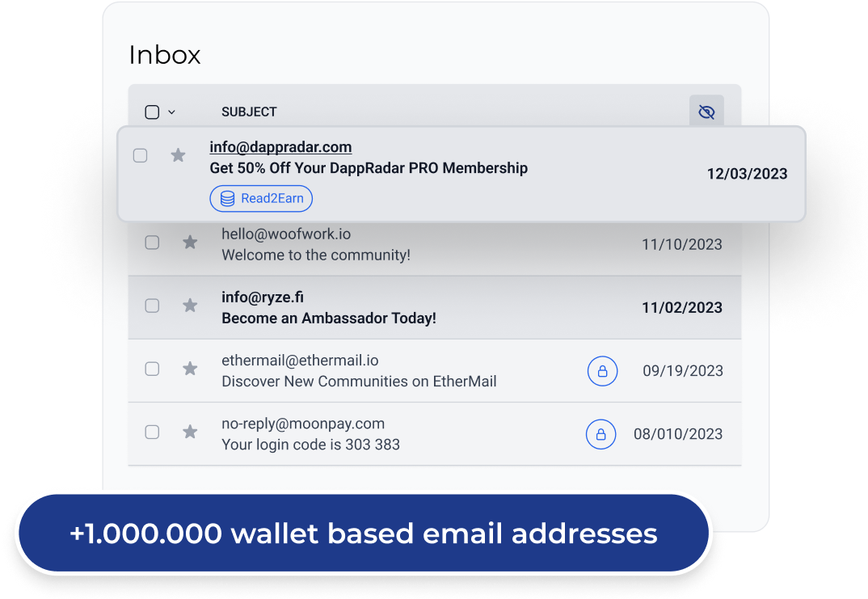Star the Welcome to the community email
Image resolution: width=868 pixels, height=599 pixels.
point(190,242)
